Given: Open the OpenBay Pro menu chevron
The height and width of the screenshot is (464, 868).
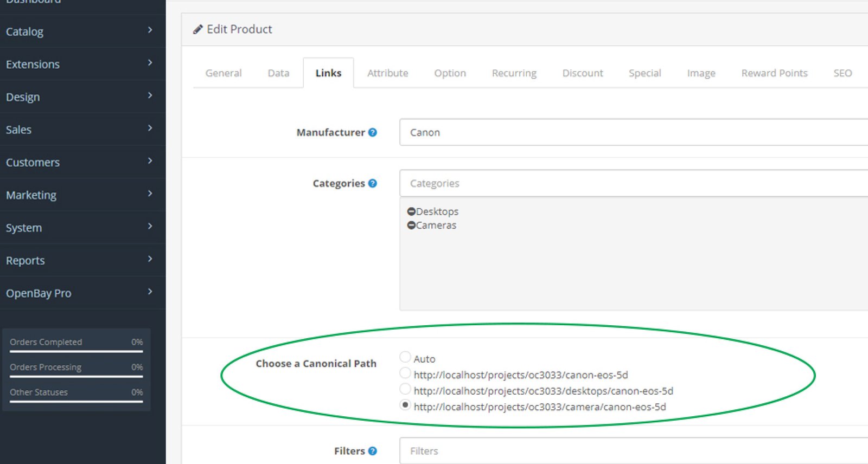Looking at the screenshot, I should coord(150,292).
